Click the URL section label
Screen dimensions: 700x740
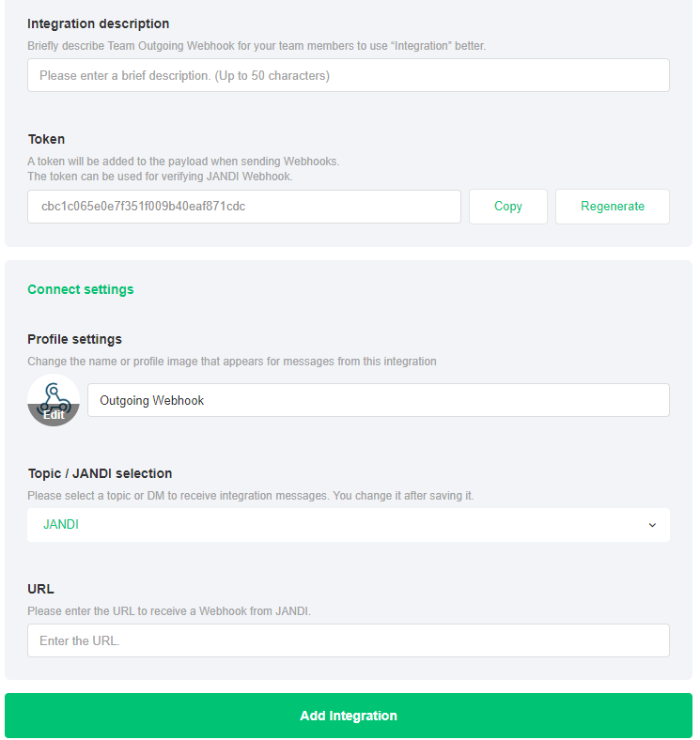point(40,589)
